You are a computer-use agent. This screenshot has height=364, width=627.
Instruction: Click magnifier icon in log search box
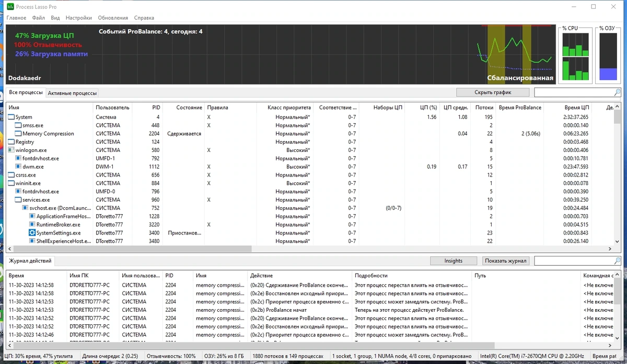(x=618, y=261)
